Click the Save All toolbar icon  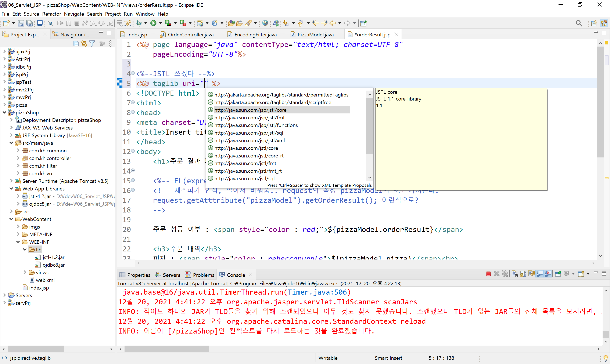tap(29, 23)
